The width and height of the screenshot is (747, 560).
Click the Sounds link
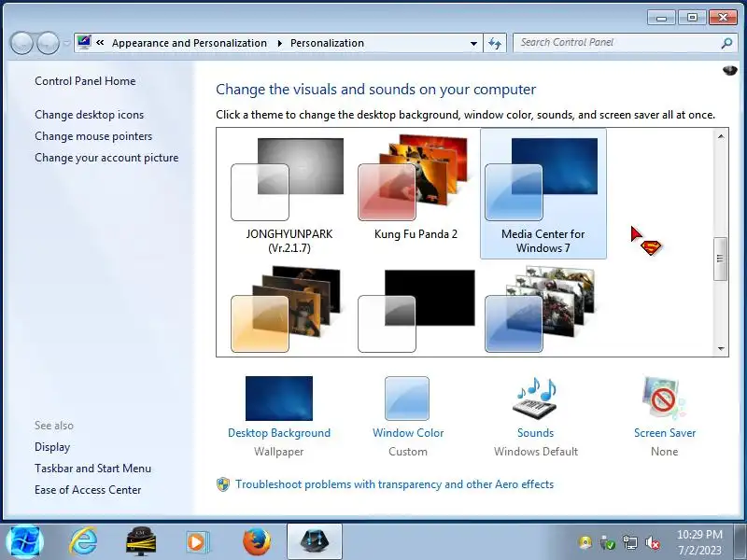[x=535, y=433]
